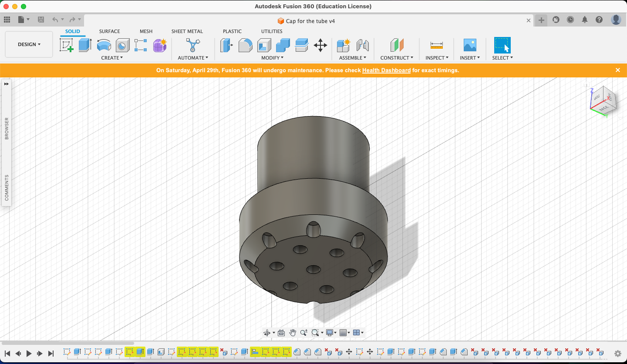The image size is (627, 364).
Task: Select the Hole tool icon
Action: click(123, 45)
